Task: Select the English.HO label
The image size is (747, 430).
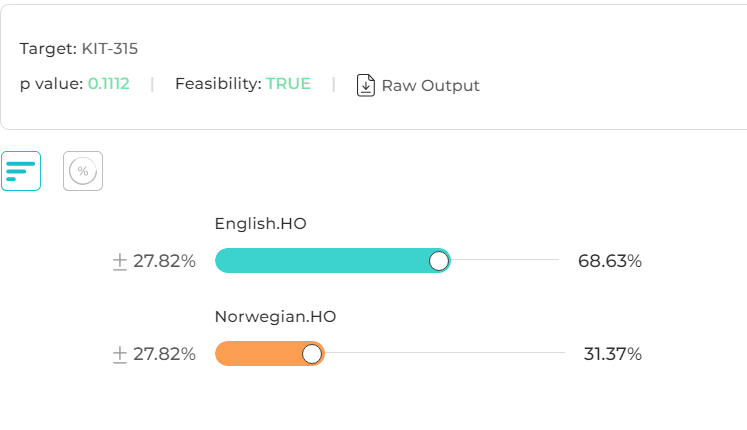Action: pyautogui.click(x=261, y=223)
